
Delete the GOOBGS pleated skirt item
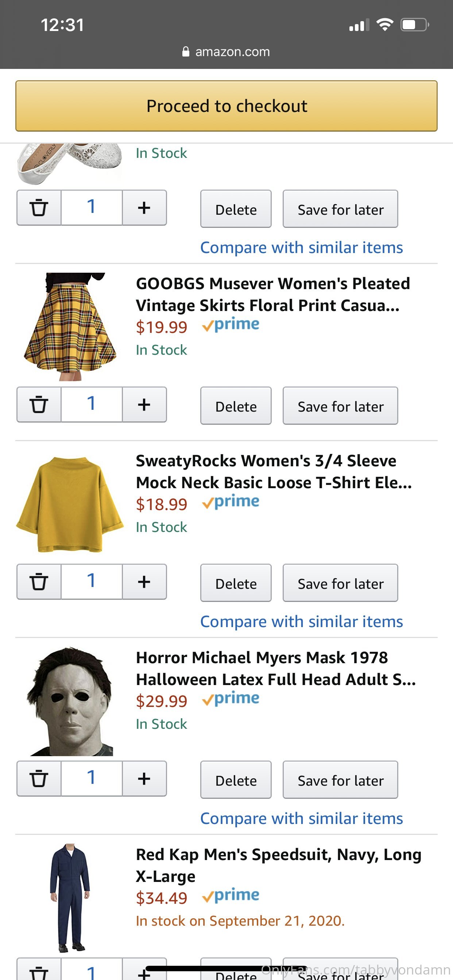click(x=236, y=406)
